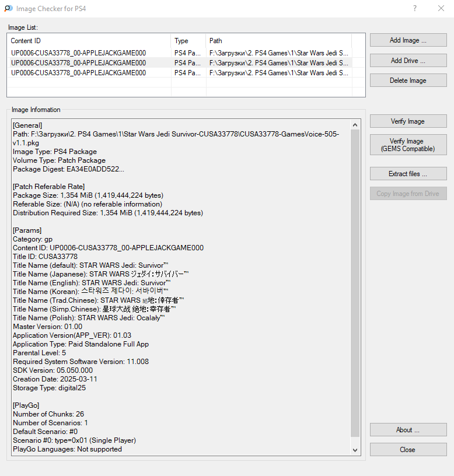Click the scroll up arrow in Image Information
This screenshot has height=476, width=454.
tap(355, 125)
